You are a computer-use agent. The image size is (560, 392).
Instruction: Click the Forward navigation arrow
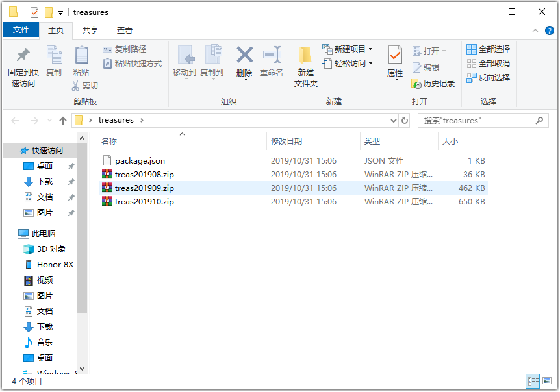[x=34, y=121]
